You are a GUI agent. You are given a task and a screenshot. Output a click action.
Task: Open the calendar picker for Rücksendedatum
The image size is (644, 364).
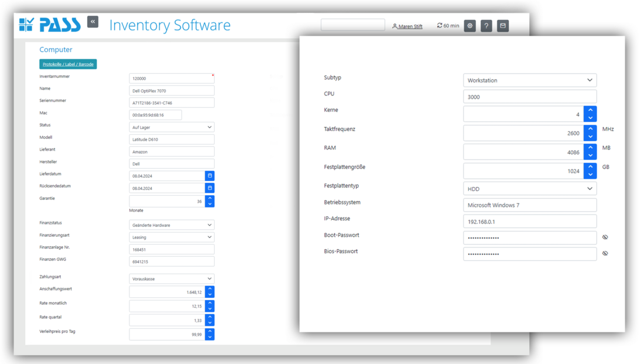tap(210, 188)
